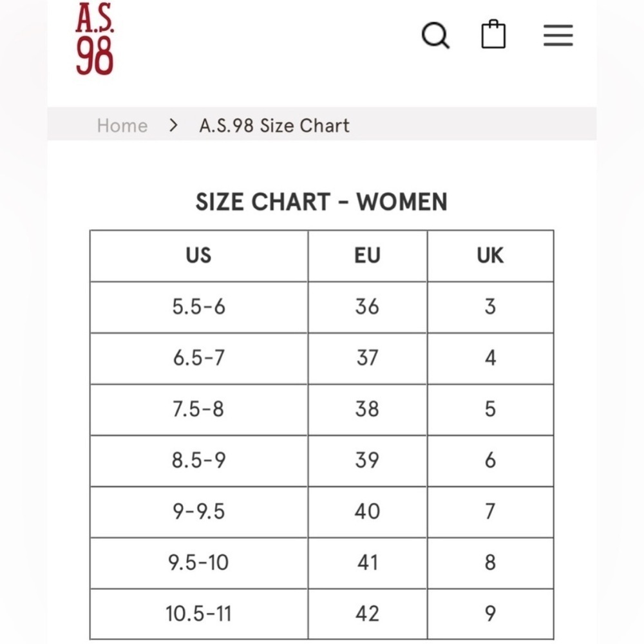
Task: Click the A.S.98 Size Chart breadcrumb
Action: click(x=274, y=125)
